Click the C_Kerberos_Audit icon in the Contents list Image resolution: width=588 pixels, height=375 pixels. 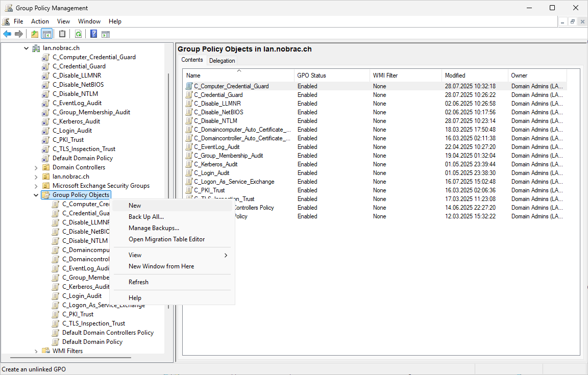[189, 164]
